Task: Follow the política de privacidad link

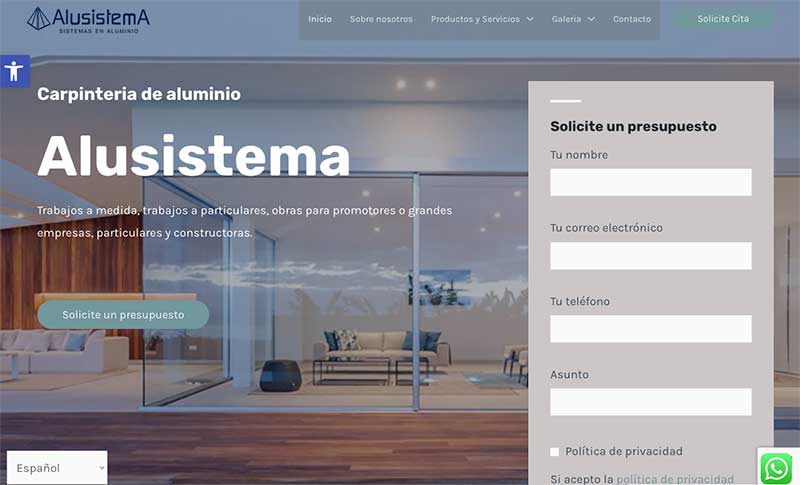Action: click(x=675, y=479)
